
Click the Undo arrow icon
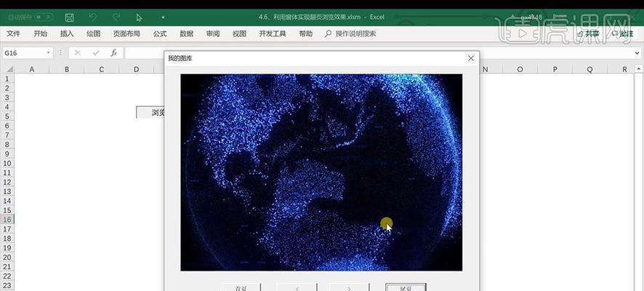point(93,17)
